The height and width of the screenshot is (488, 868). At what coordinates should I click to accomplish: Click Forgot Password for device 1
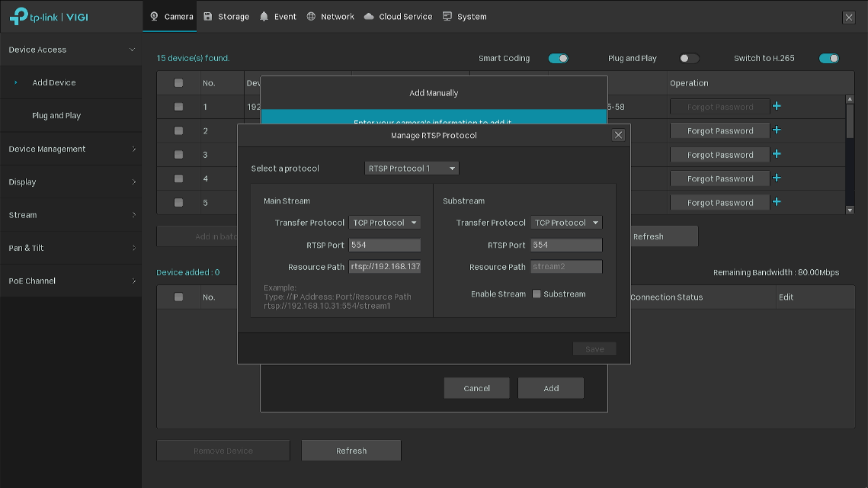[719, 107]
